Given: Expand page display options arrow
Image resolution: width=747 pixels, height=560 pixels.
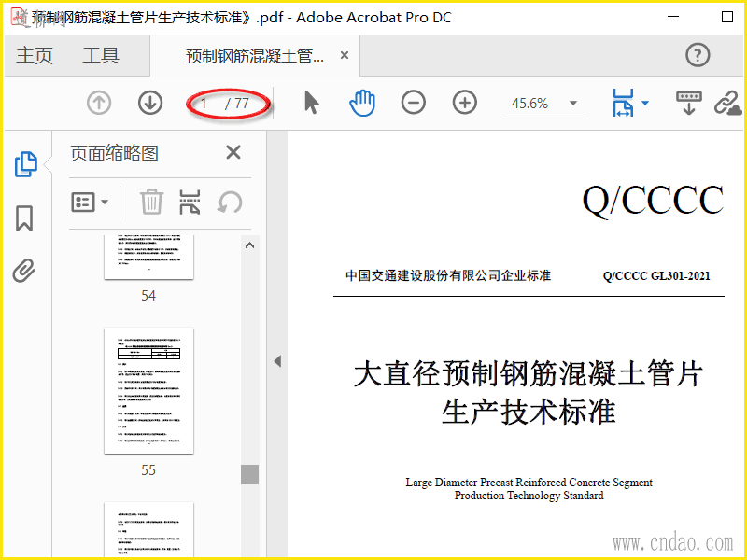Looking at the screenshot, I should [x=645, y=103].
